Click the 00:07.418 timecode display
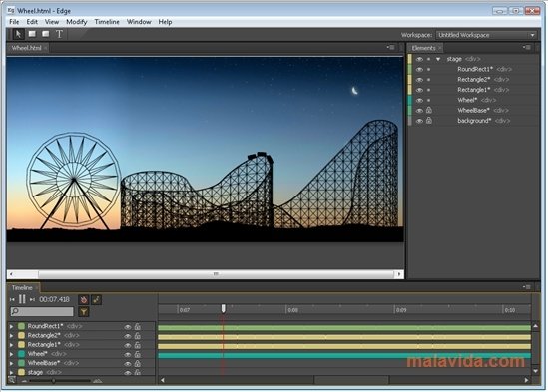 tap(54, 299)
